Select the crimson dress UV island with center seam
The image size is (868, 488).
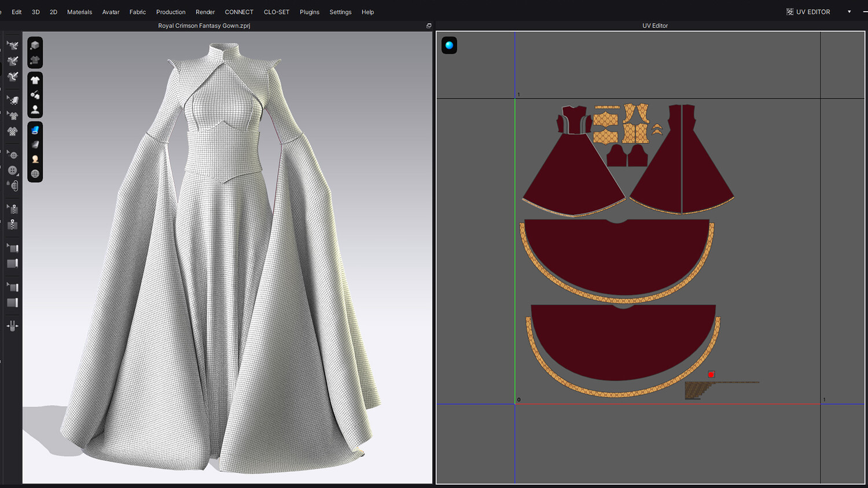click(x=682, y=160)
